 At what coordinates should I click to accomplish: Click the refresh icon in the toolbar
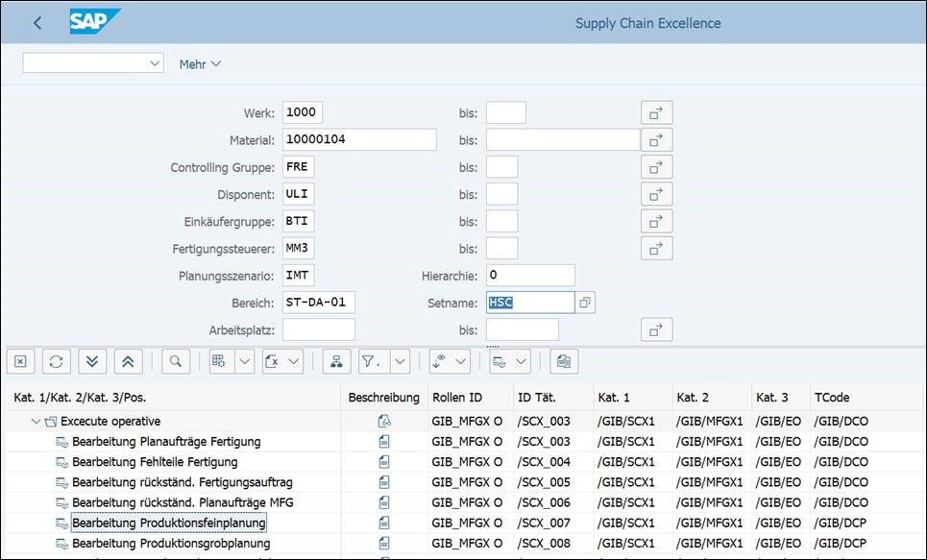click(x=57, y=361)
